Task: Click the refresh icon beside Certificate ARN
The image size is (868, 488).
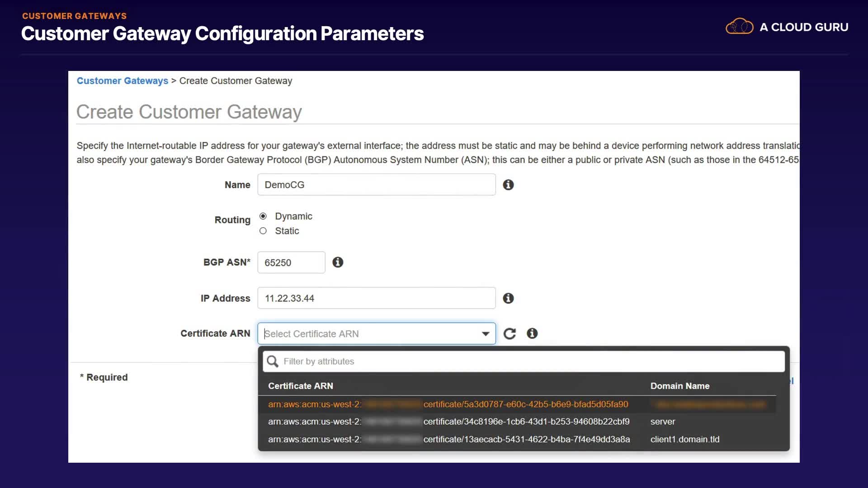Action: coord(509,333)
